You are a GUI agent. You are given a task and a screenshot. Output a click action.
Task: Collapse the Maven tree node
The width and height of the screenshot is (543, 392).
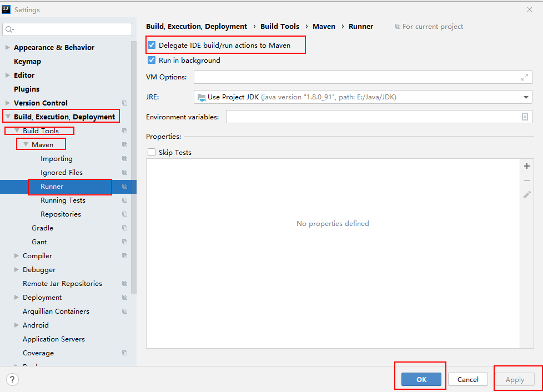click(26, 143)
